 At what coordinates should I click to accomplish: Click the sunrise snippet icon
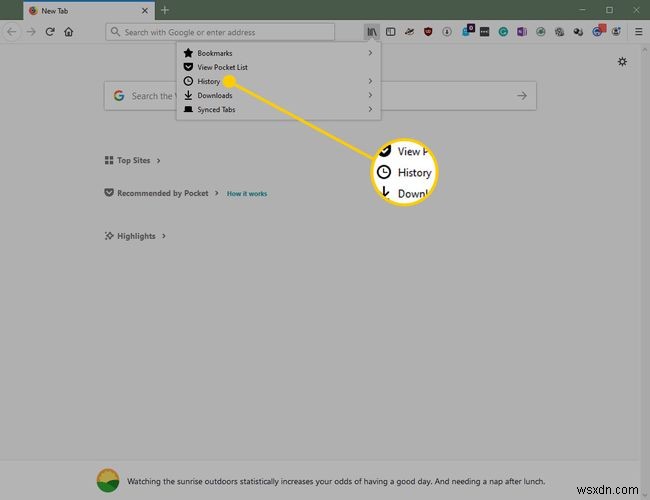coord(108,481)
